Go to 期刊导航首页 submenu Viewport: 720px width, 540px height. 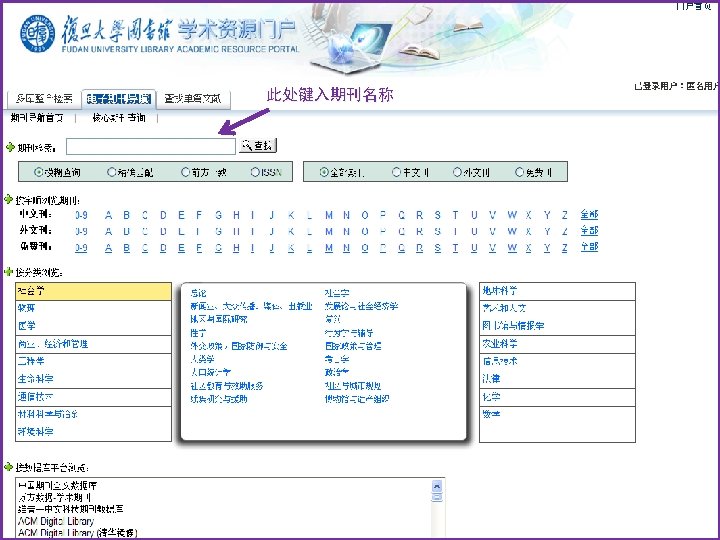click(37, 118)
